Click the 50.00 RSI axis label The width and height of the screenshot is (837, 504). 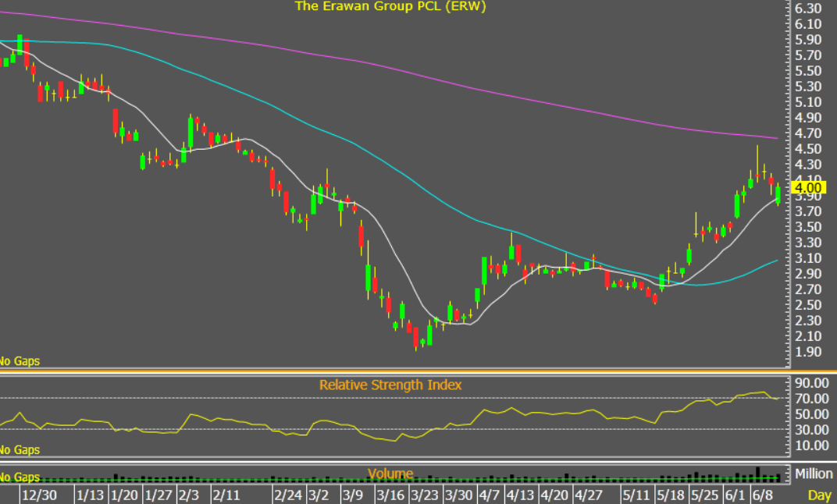811,413
